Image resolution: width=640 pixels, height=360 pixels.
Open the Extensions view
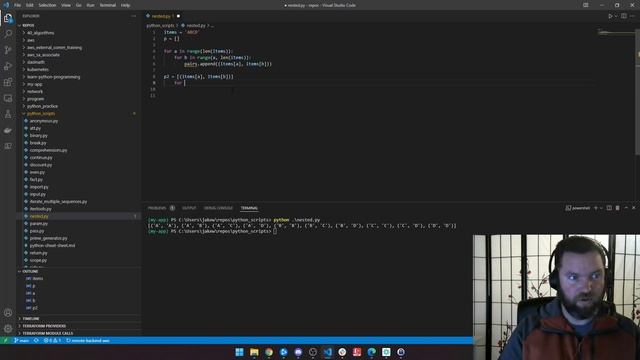tap(8, 82)
